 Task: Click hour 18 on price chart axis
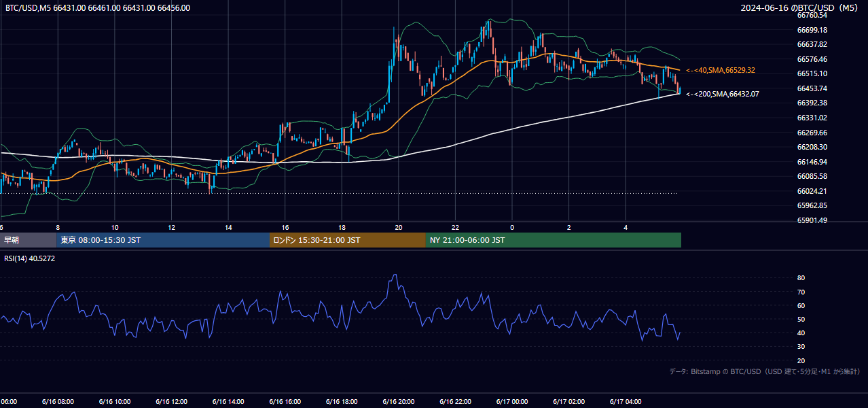click(x=342, y=227)
